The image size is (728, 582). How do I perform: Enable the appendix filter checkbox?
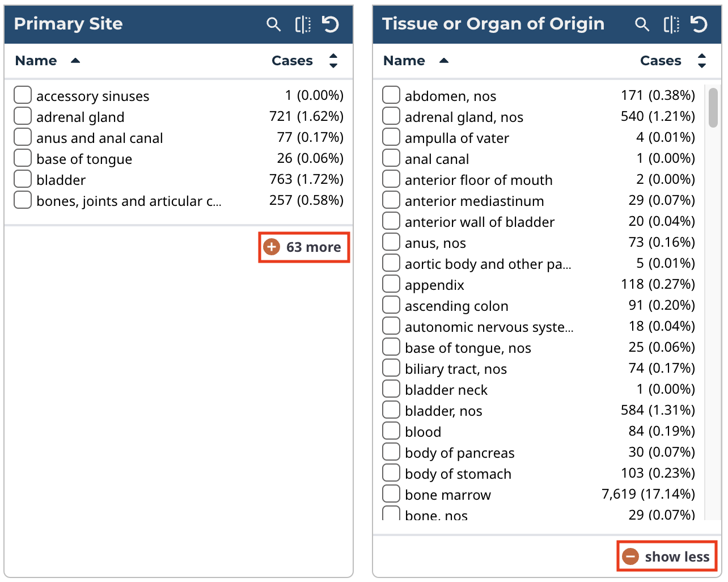point(391,284)
